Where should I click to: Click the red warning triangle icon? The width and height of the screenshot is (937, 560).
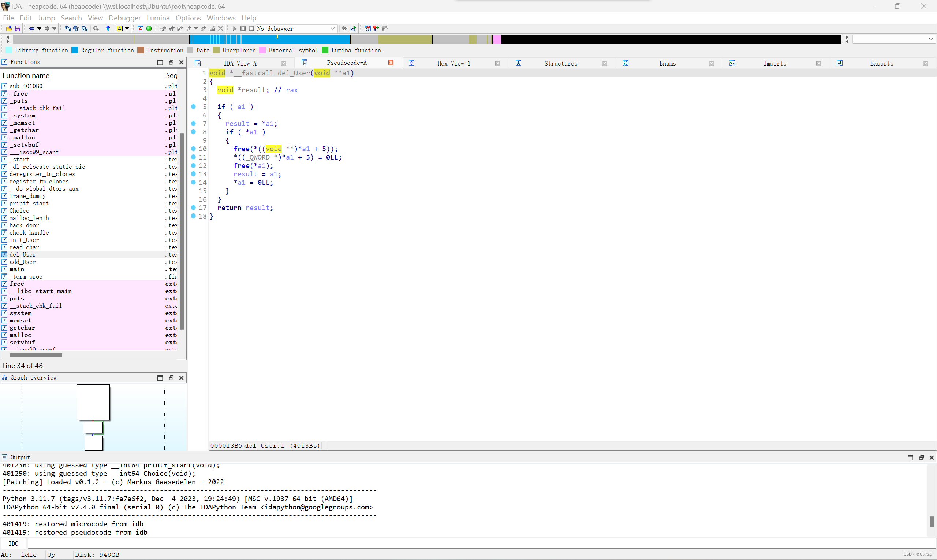pos(141,29)
